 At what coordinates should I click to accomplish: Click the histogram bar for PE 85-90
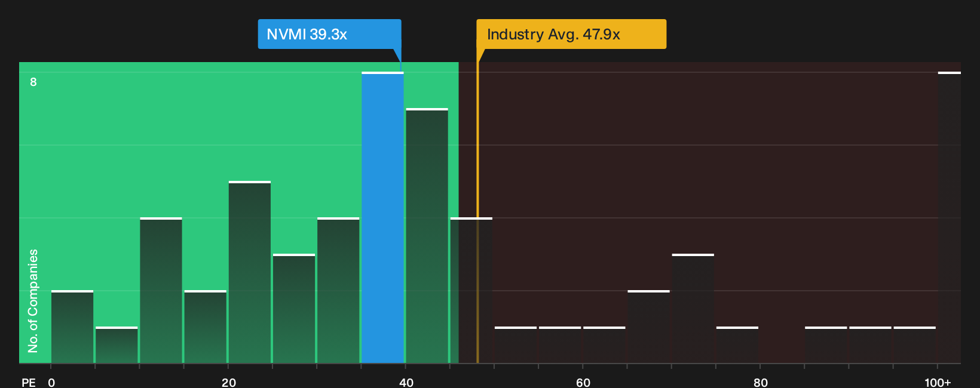click(x=826, y=345)
